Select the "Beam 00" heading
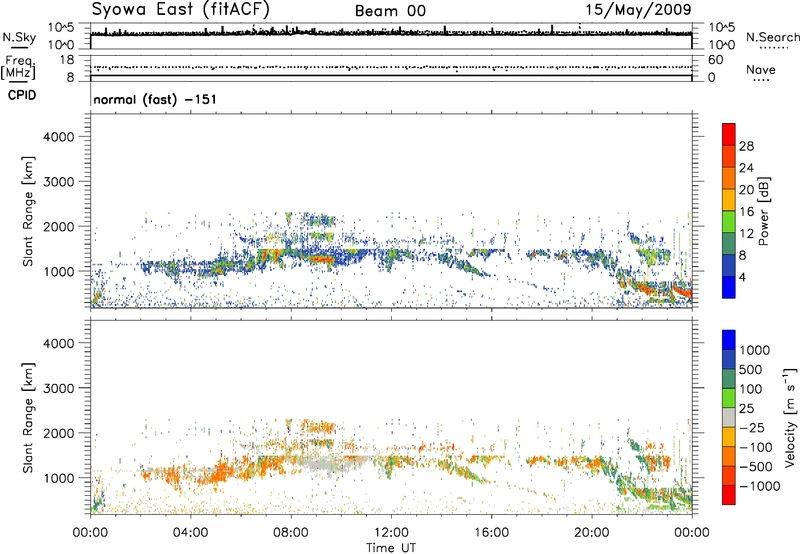This screenshot has width=800, height=554. coord(390,11)
